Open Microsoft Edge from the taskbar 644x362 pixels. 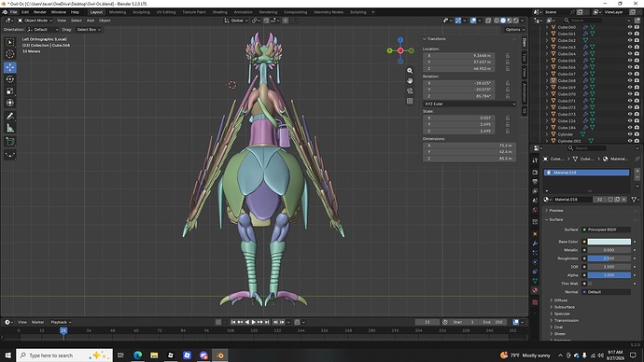[137, 355]
